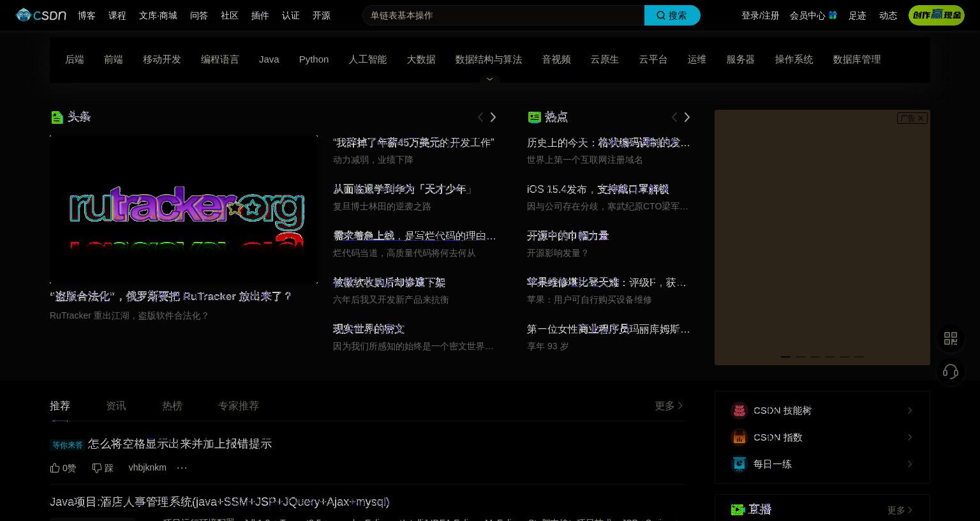Click the 搜索 search button
This screenshot has width=980, height=521.
pos(672,15)
